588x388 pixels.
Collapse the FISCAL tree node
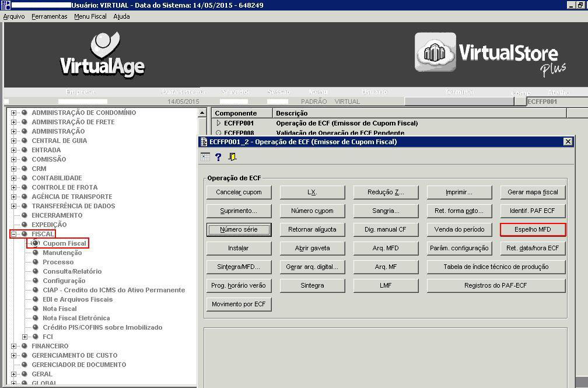coord(13,234)
